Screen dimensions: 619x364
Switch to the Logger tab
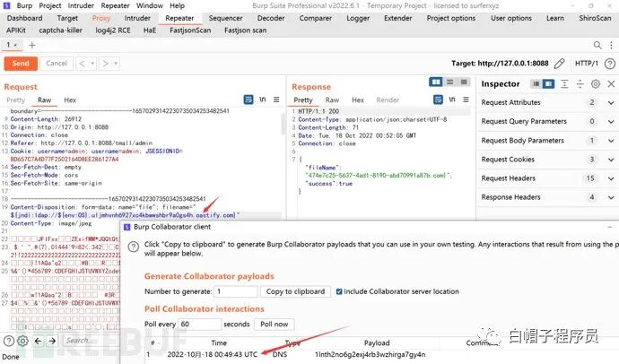358,18
